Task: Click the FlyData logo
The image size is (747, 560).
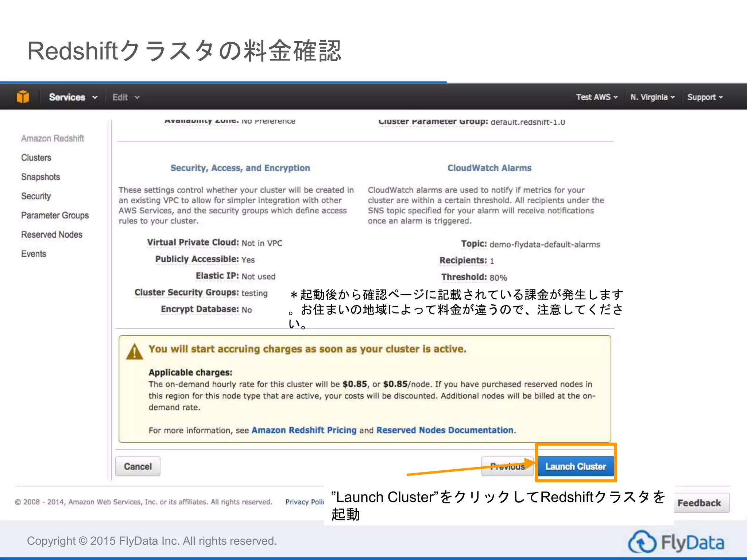Action: pos(676,541)
